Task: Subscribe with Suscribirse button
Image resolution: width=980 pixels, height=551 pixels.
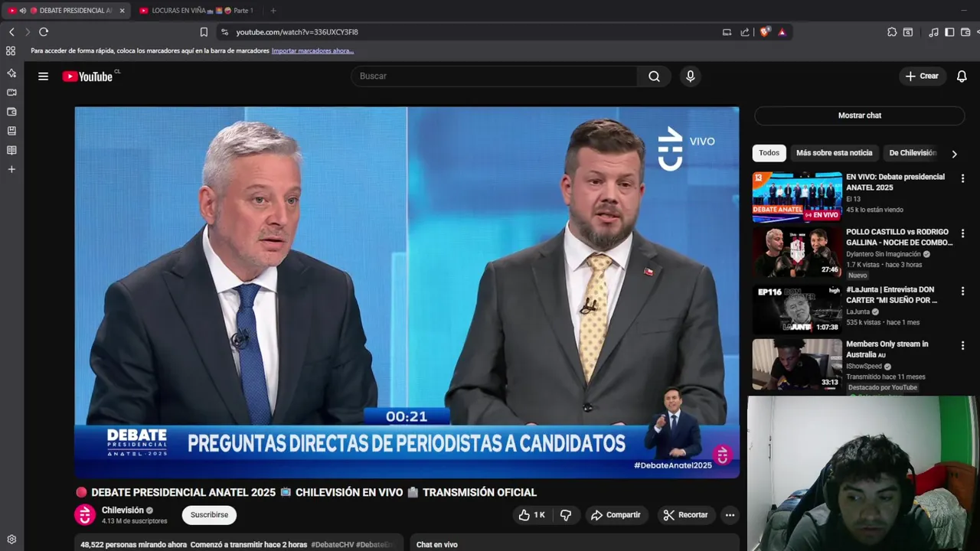Action: pyautogui.click(x=209, y=515)
